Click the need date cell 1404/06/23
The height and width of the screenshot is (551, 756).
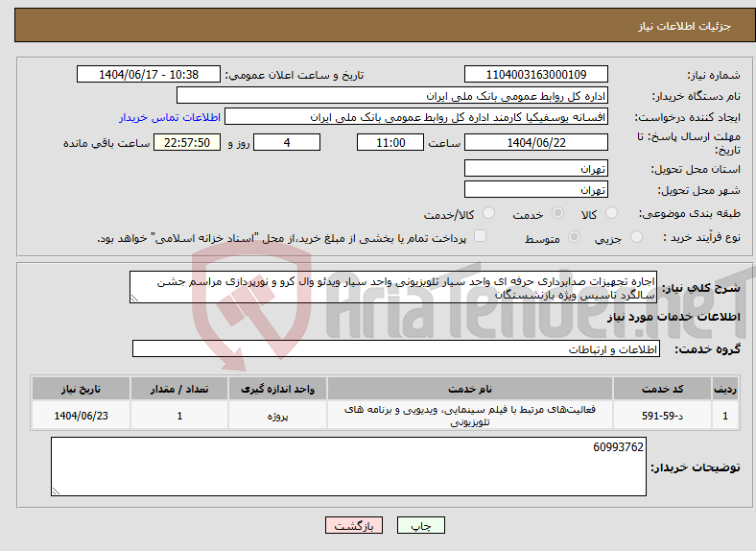coord(81,416)
